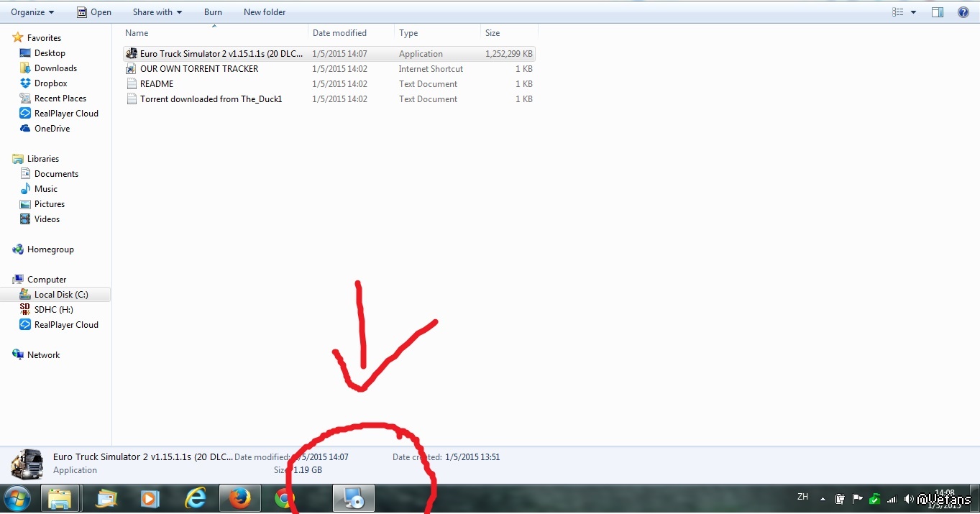Open Desktop in Favorites

click(x=50, y=53)
